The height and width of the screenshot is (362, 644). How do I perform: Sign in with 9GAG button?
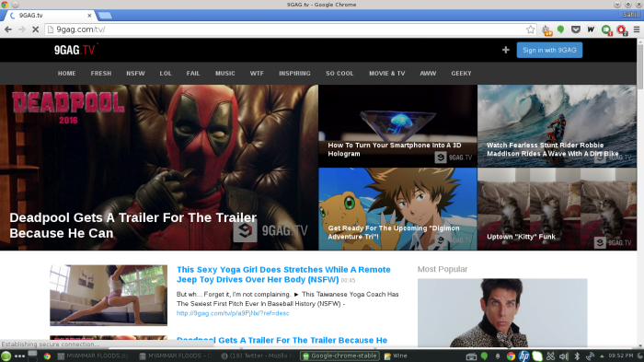pyautogui.click(x=549, y=50)
